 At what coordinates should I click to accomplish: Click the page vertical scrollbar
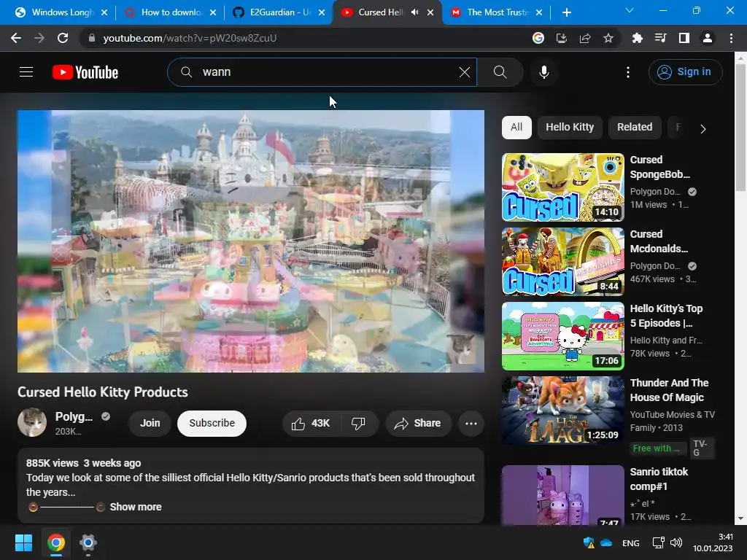(x=740, y=127)
